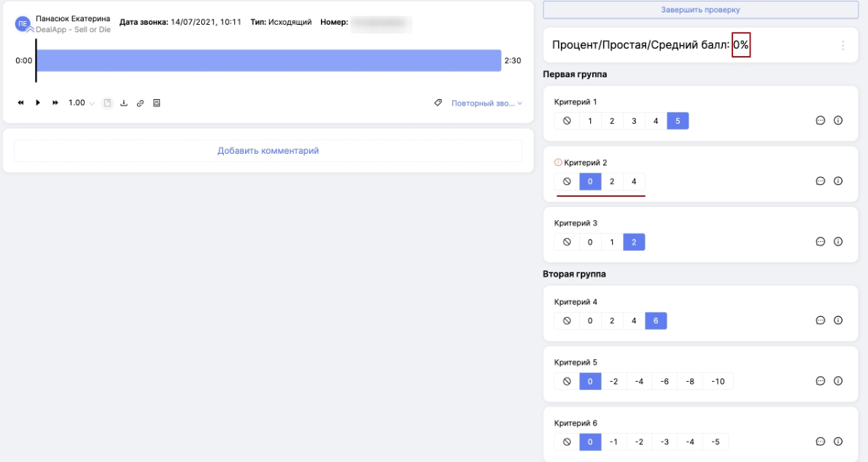Image resolution: width=868 pixels, height=462 pixels.
Task: Open the three-dot menu beside the score
Action: click(843, 45)
